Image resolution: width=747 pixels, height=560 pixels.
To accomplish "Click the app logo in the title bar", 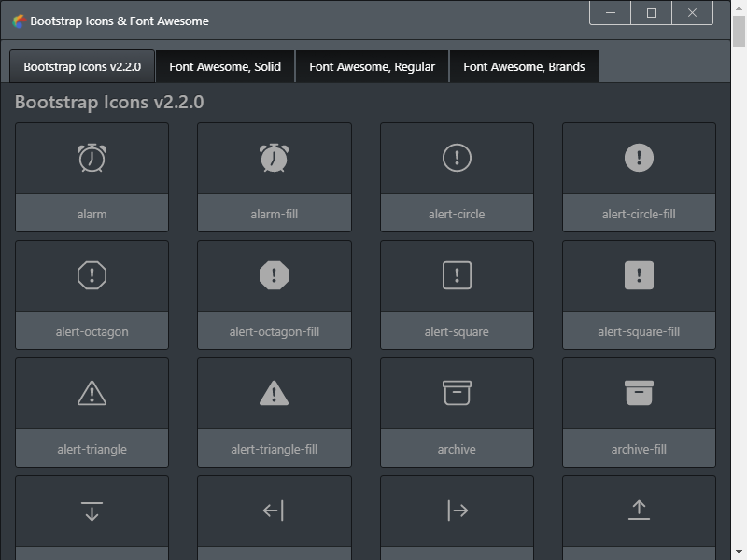I will (x=19, y=21).
